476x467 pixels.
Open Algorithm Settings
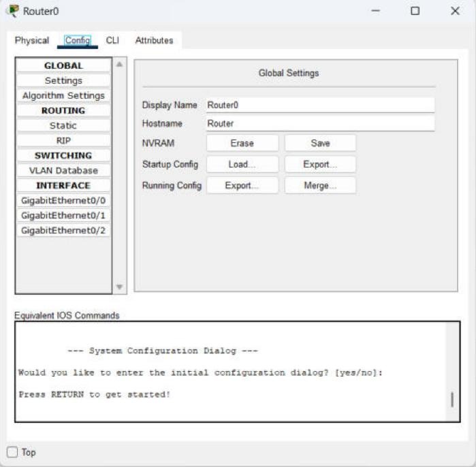[x=63, y=95]
